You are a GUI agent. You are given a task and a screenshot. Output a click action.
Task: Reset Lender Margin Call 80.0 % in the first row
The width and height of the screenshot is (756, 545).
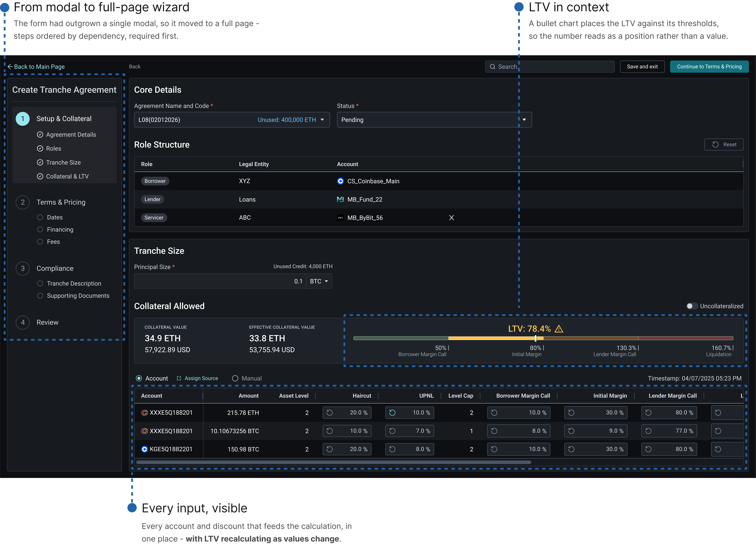coord(648,413)
